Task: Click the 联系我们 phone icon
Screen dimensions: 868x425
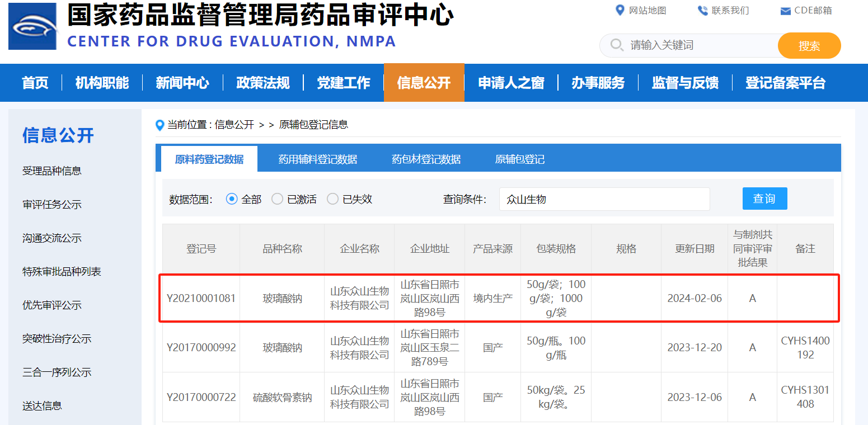Action: click(x=701, y=10)
